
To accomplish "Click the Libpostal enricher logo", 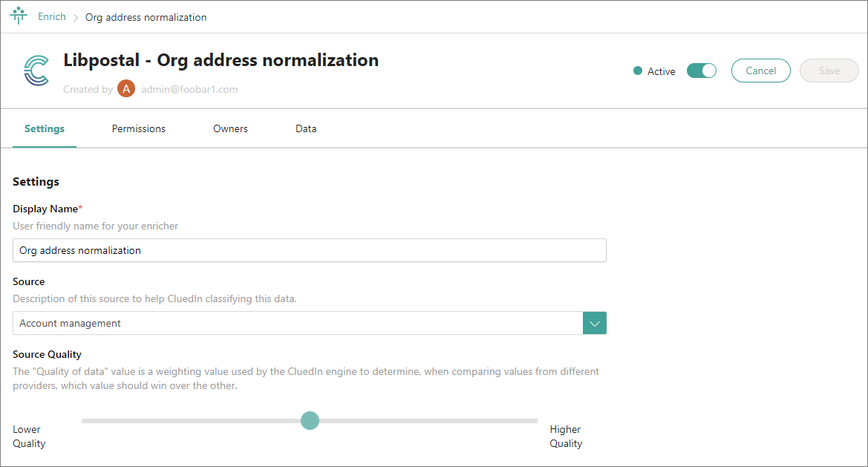I will pos(36,71).
